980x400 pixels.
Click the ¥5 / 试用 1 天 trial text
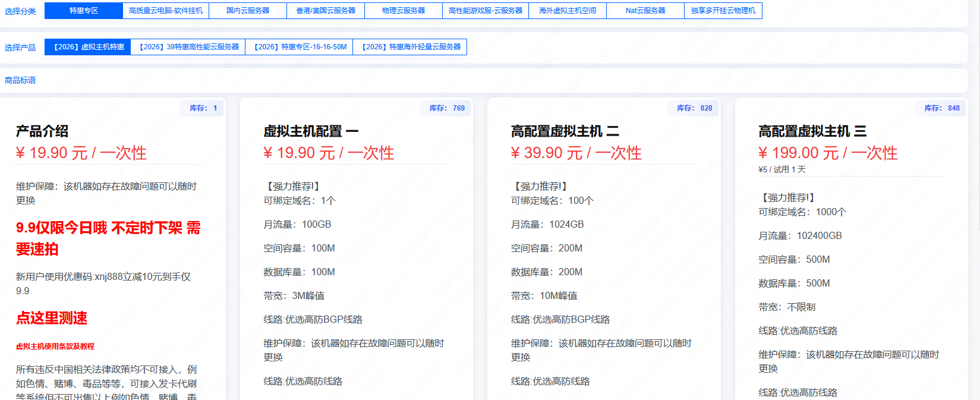[782, 169]
